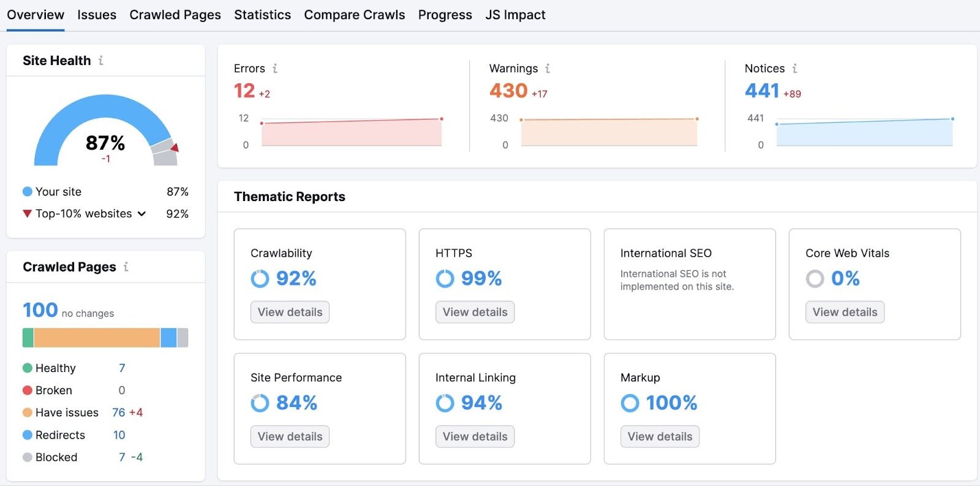Image resolution: width=980 pixels, height=486 pixels.
Task: Open Site Performance View details
Action: click(290, 436)
